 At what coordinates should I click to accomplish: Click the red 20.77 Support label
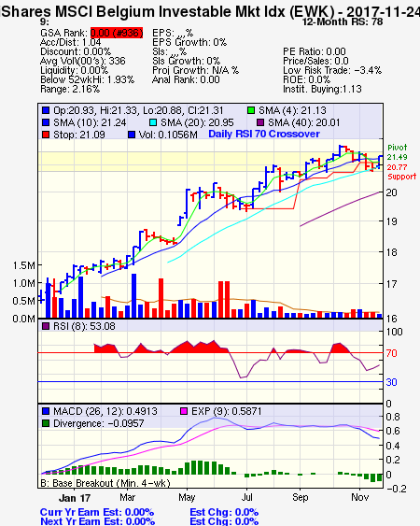click(x=402, y=172)
